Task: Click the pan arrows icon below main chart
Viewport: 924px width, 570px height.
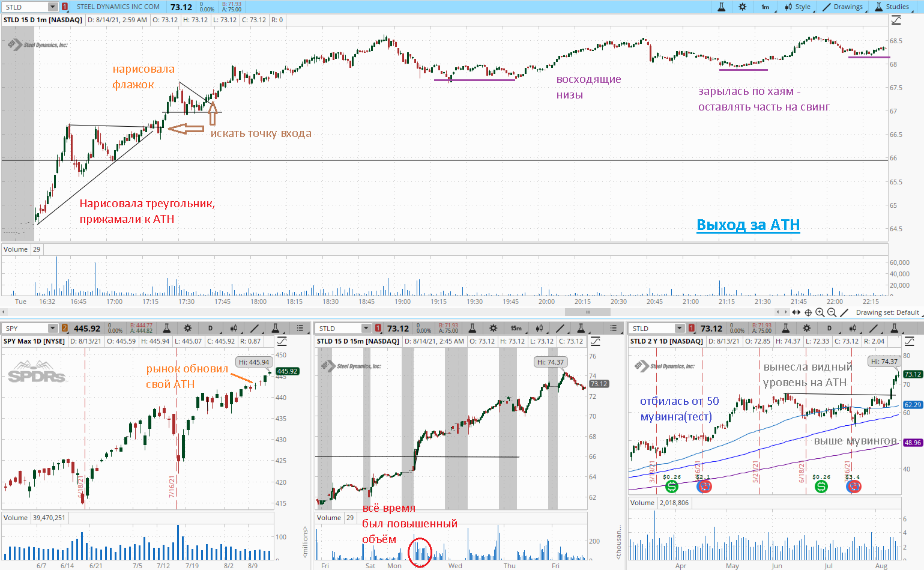Action: point(796,312)
